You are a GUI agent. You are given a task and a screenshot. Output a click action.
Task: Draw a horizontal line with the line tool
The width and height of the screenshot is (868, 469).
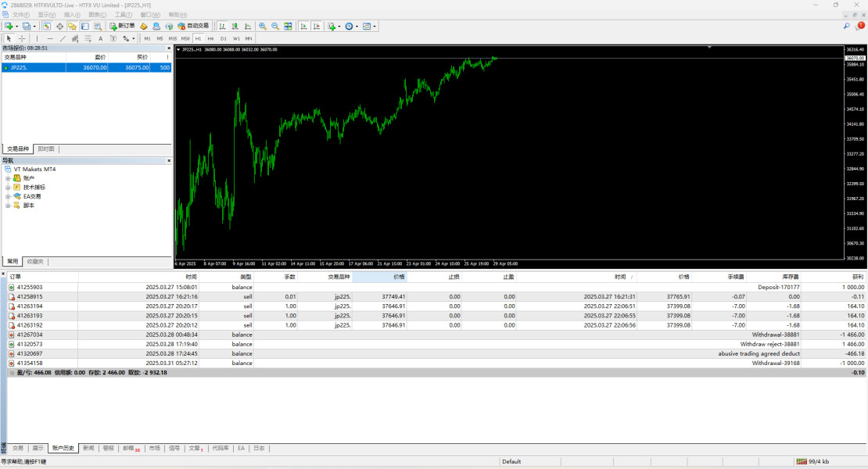pos(50,38)
